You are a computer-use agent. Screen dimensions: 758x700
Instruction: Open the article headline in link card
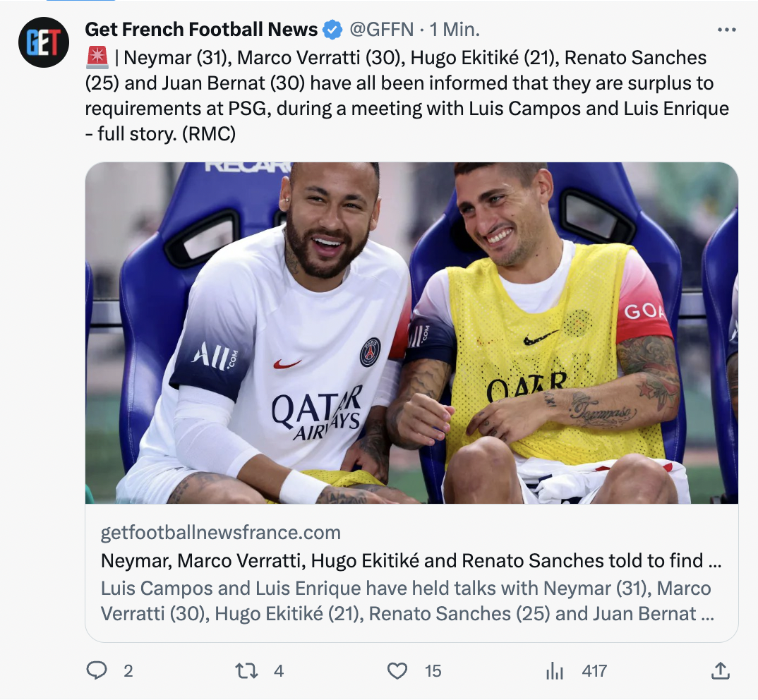[x=411, y=561]
